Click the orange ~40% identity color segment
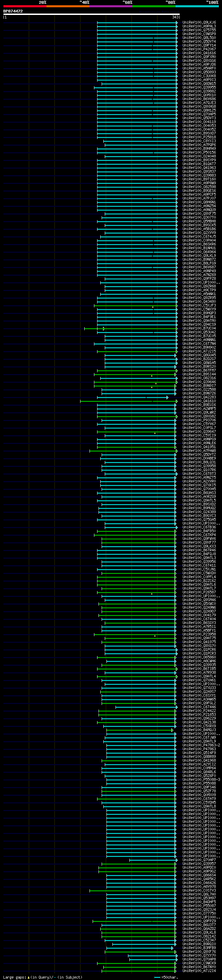Viewport: 222px width, 980px height. click(x=68, y=6)
